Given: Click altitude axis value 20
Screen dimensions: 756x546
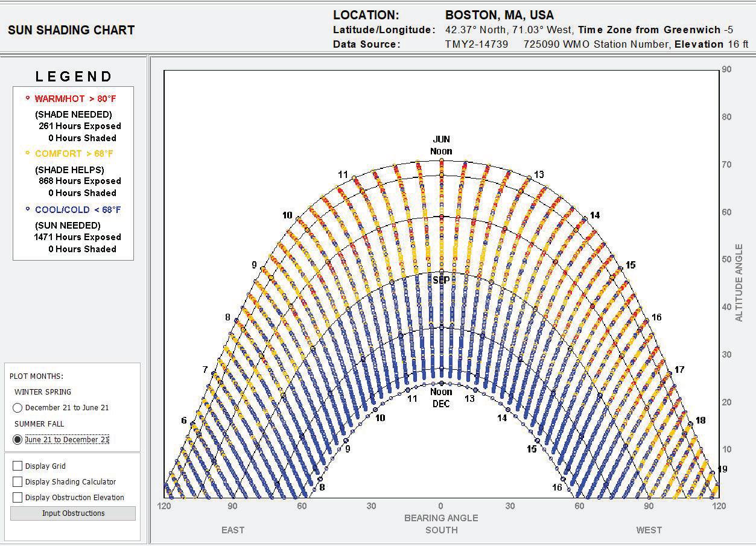Looking at the screenshot, I should coord(726,402).
